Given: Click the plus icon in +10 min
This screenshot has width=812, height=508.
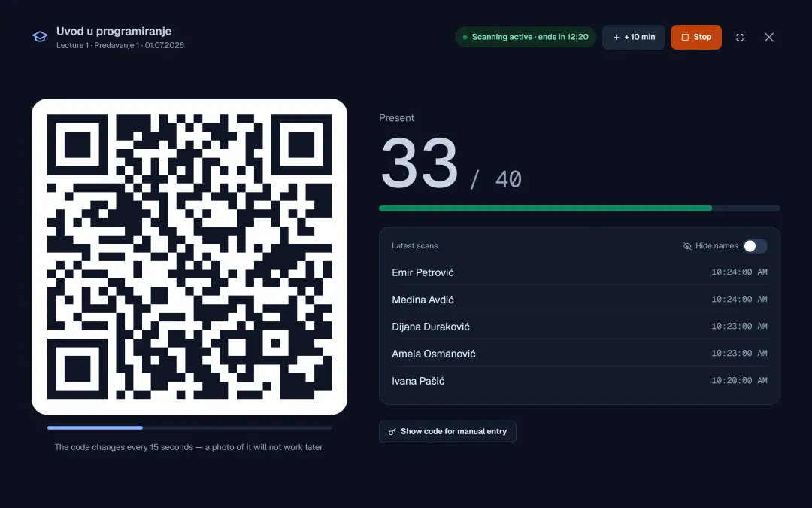Looking at the screenshot, I should [x=616, y=38].
